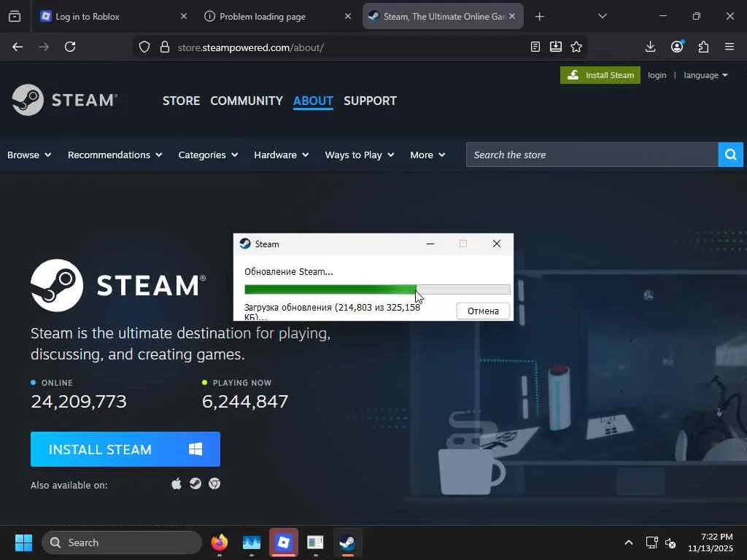This screenshot has width=747, height=560.
Task: Open the Firefox account icon
Action: [677, 47]
